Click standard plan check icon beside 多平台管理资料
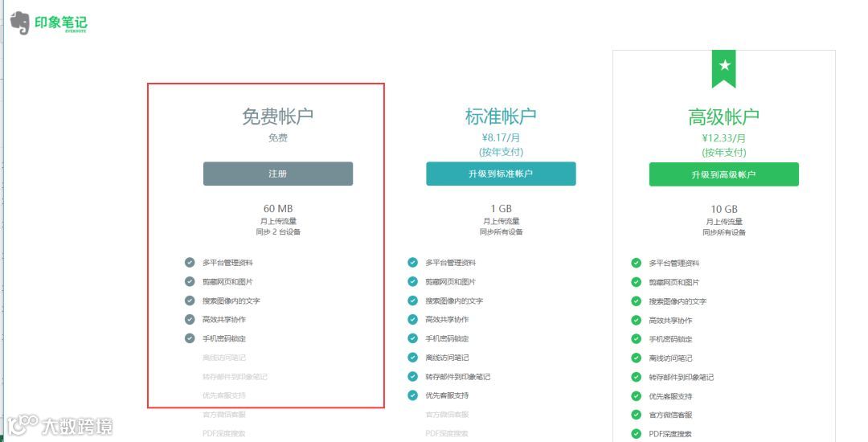The width and height of the screenshot is (868, 442). pos(412,262)
